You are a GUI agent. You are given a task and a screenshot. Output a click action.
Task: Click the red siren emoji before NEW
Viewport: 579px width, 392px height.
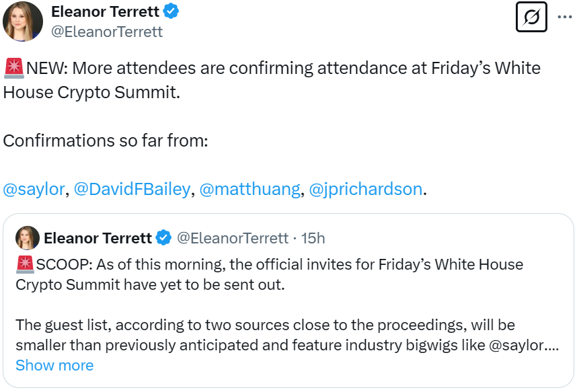(x=14, y=69)
